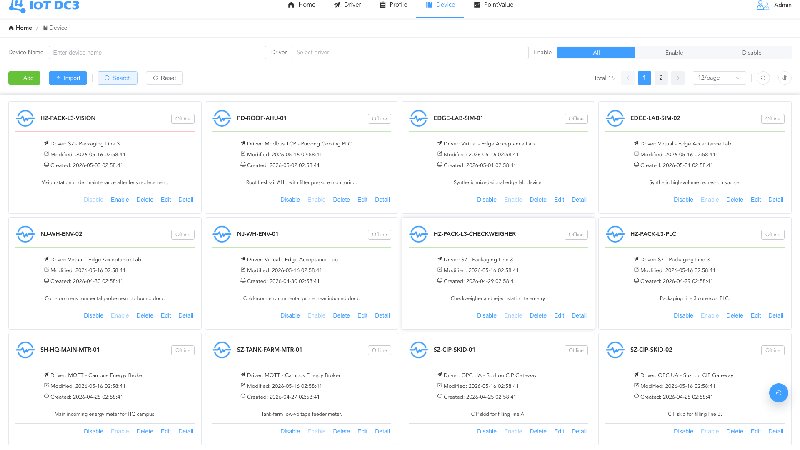
Task: Click the green Add button
Action: 24,78
